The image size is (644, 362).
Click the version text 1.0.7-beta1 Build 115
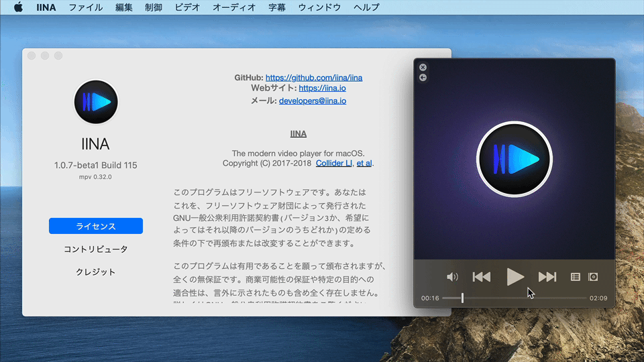pyautogui.click(x=96, y=166)
